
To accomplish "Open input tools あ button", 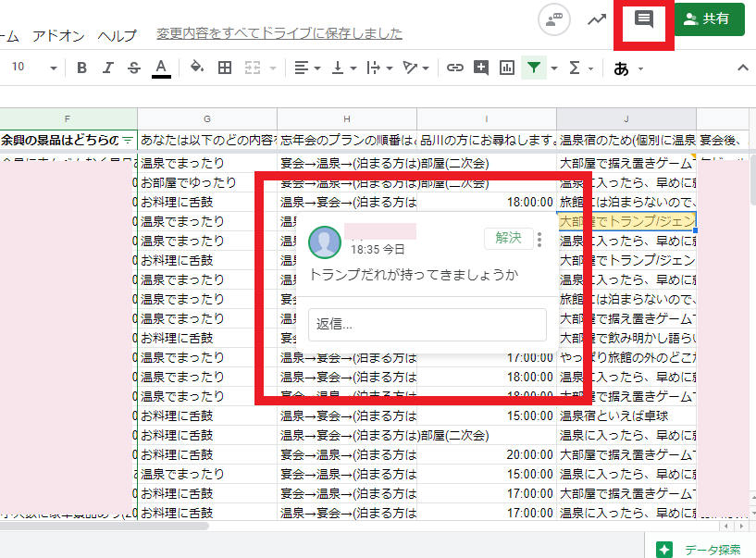I will (622, 69).
